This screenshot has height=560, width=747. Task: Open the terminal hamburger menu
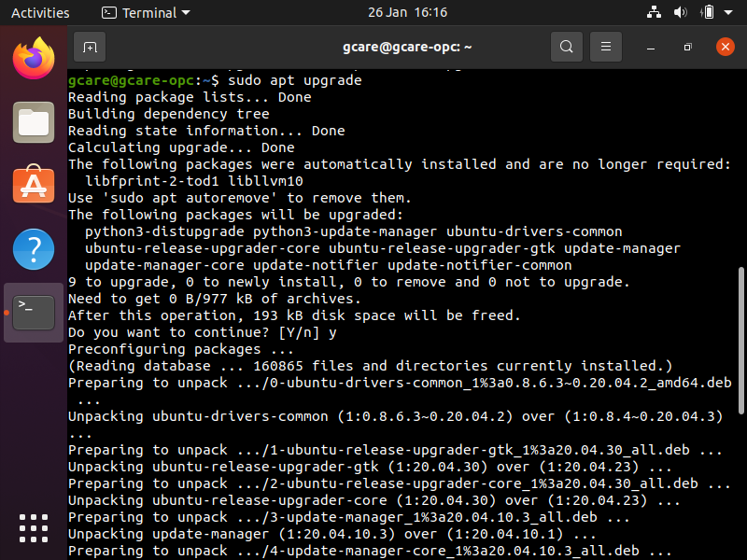[x=605, y=47]
